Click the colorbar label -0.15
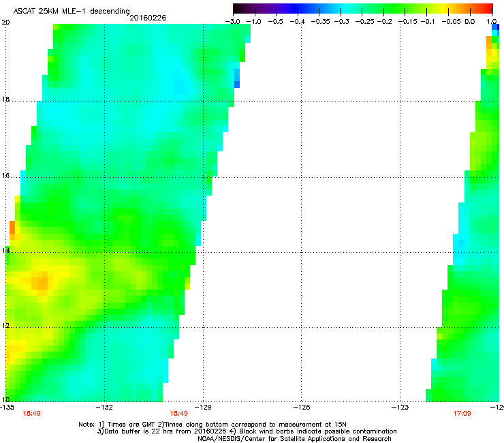 pos(407,22)
